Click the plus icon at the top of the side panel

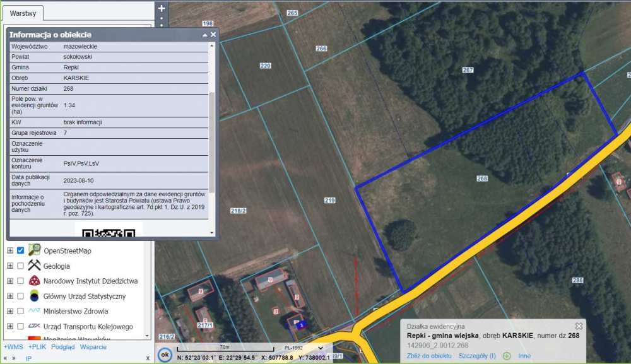click(162, 8)
